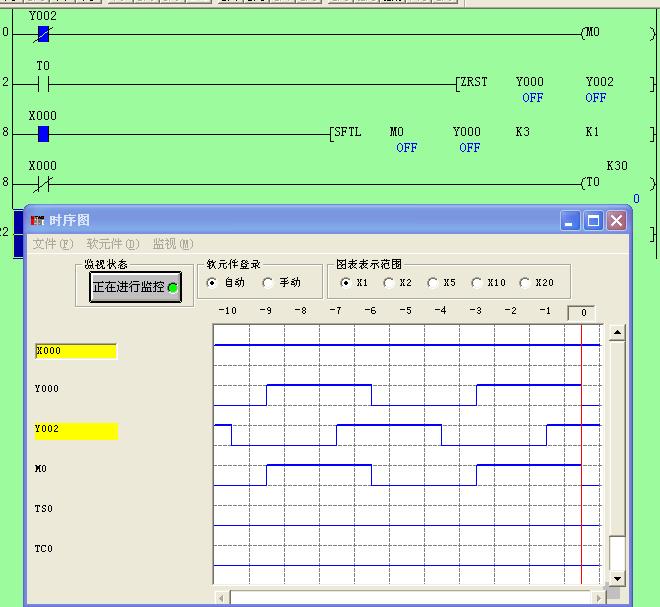Set chart range to X5
660x607 pixels.
tap(433, 283)
